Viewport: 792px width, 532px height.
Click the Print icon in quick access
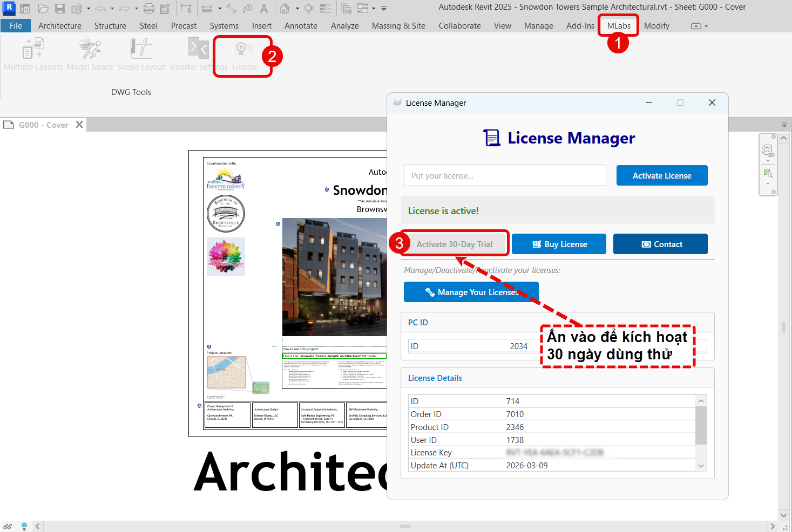pyautogui.click(x=149, y=9)
